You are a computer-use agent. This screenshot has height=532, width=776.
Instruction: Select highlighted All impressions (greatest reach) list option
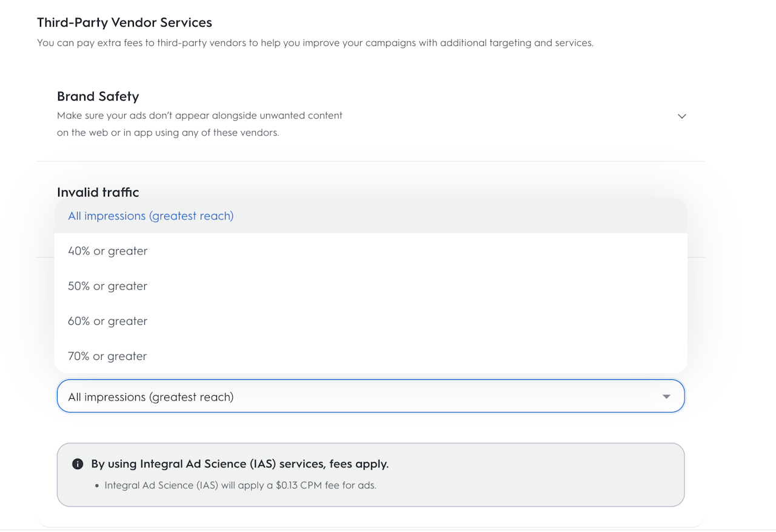(151, 216)
